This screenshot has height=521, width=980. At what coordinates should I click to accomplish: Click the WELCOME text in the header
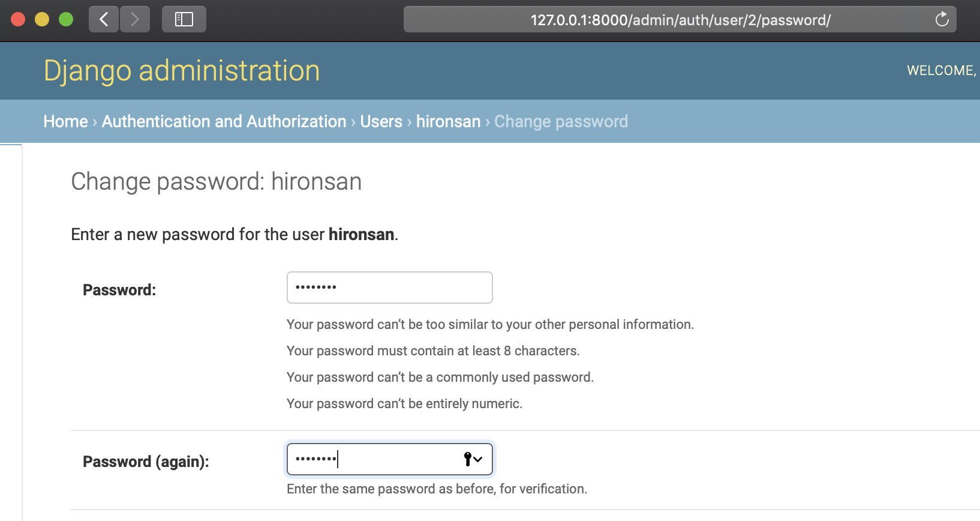940,71
